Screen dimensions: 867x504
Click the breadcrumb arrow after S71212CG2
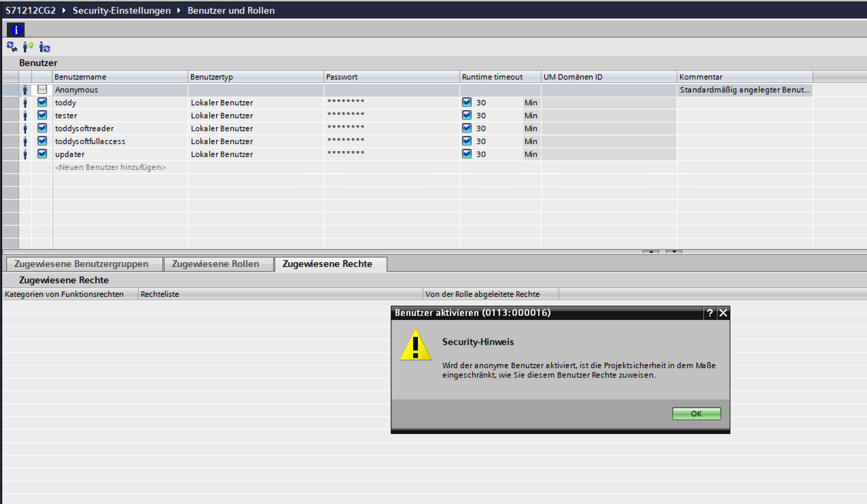click(65, 11)
